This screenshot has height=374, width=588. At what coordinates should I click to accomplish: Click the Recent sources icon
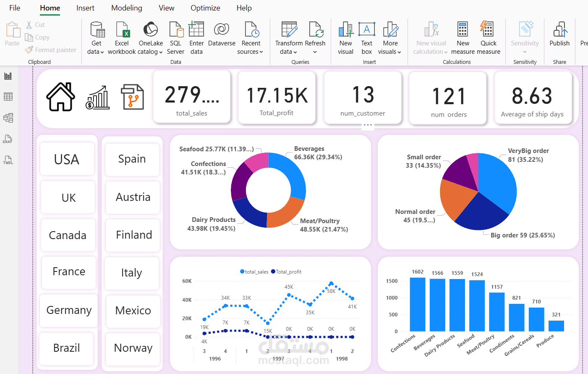251,29
